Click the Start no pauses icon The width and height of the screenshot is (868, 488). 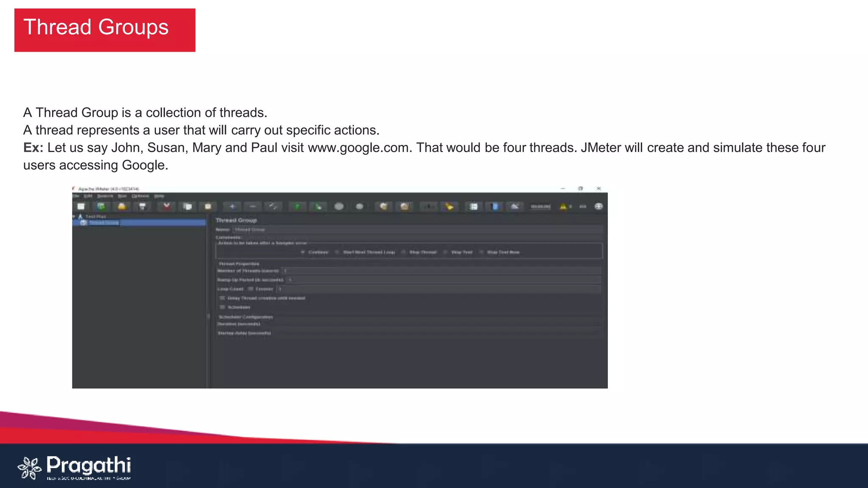pos(318,206)
